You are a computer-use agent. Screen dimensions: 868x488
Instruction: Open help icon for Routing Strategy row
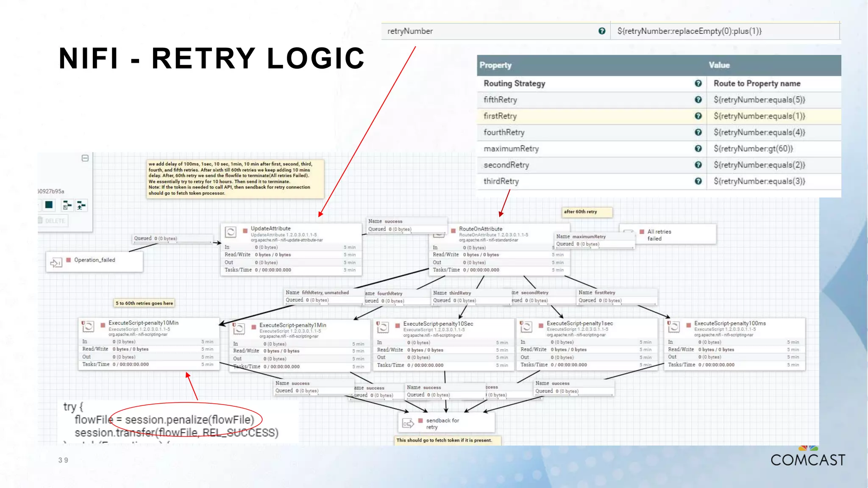[698, 83]
